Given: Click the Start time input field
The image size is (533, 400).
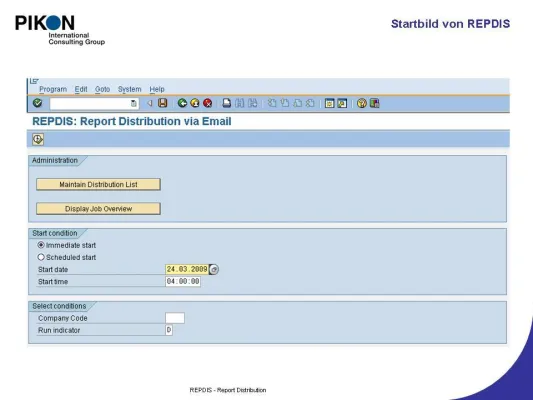Looking at the screenshot, I should point(183,281).
